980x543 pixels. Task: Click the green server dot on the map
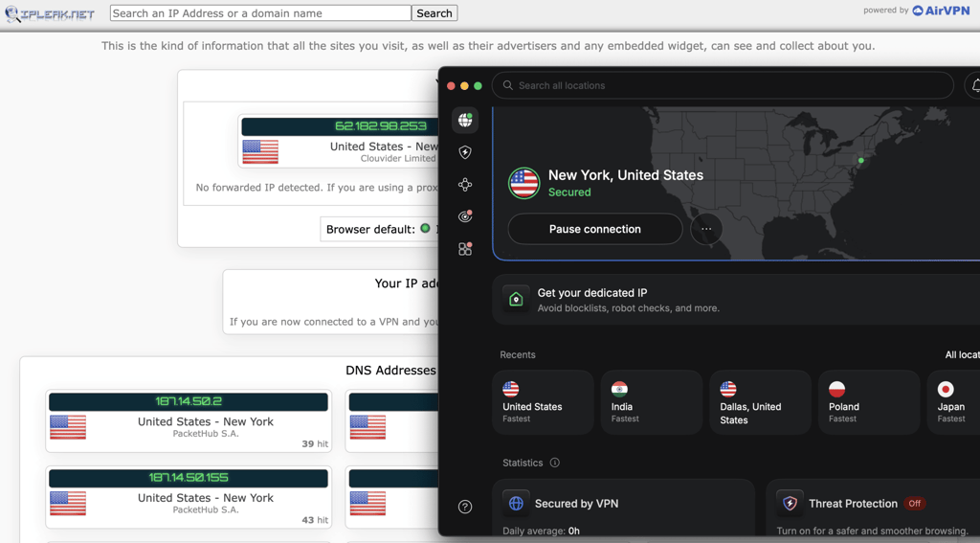tap(860, 161)
